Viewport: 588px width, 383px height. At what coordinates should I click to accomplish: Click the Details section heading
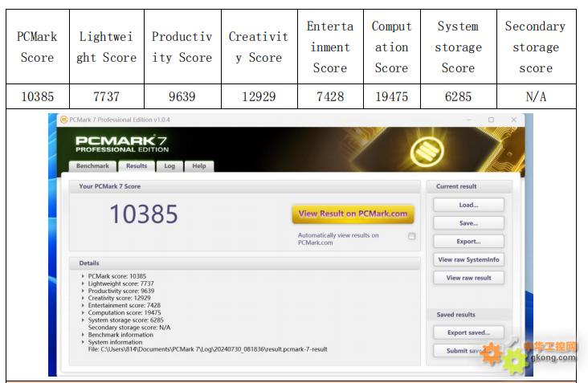pyautogui.click(x=89, y=263)
